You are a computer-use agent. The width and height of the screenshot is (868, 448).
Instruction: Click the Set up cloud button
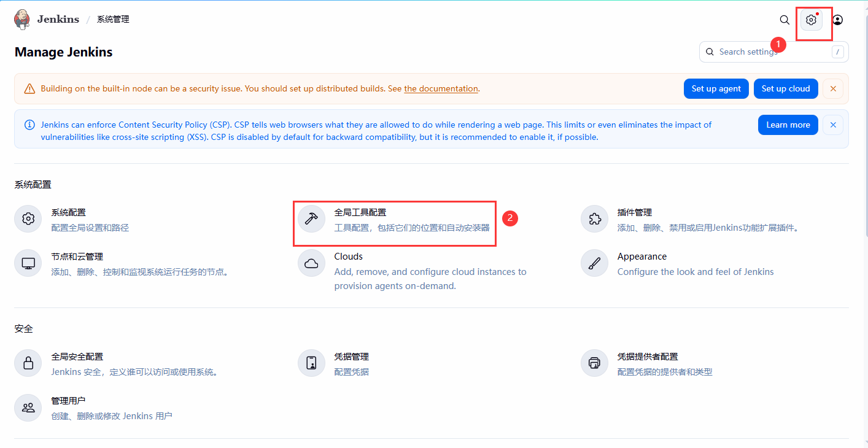(x=786, y=88)
